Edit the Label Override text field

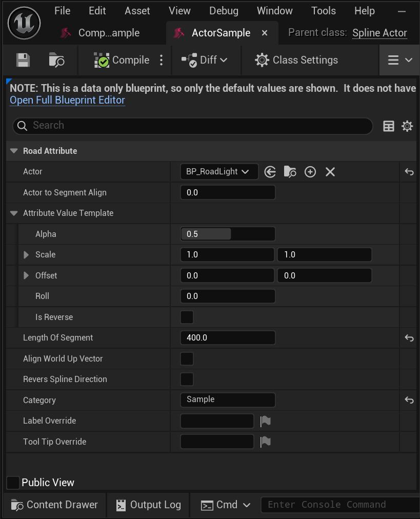tap(217, 421)
